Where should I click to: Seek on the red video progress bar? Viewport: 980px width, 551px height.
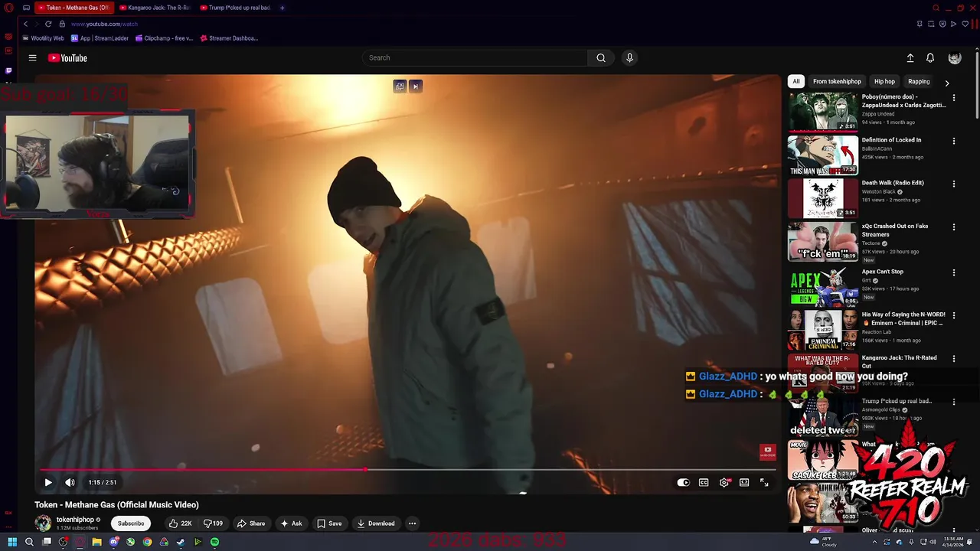pyautogui.click(x=407, y=469)
